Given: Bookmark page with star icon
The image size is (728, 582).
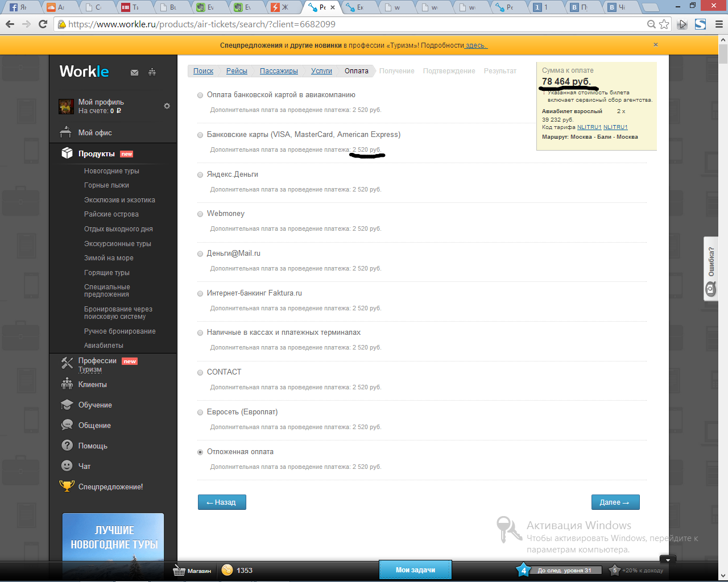Looking at the screenshot, I should (x=664, y=24).
